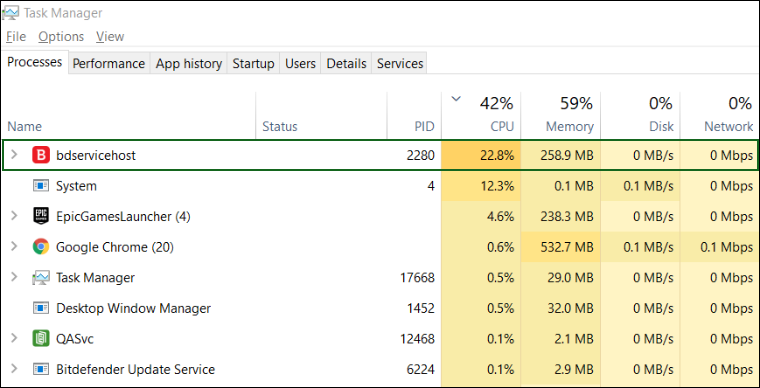Sort by the CPU column header
Viewport: 760px width, 388px height.
point(481,115)
